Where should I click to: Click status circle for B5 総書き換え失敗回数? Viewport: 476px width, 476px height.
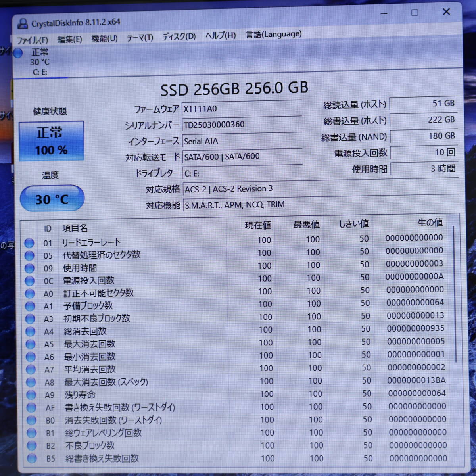tap(32, 459)
